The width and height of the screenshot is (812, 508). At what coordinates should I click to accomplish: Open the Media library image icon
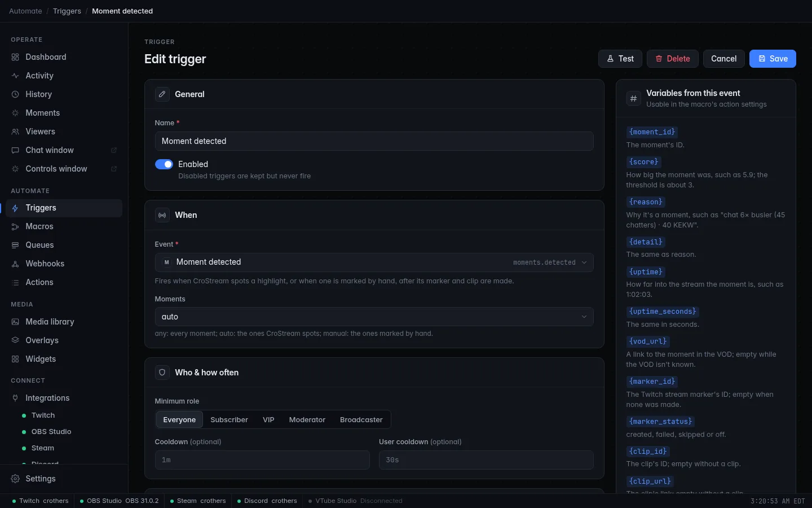(x=15, y=322)
